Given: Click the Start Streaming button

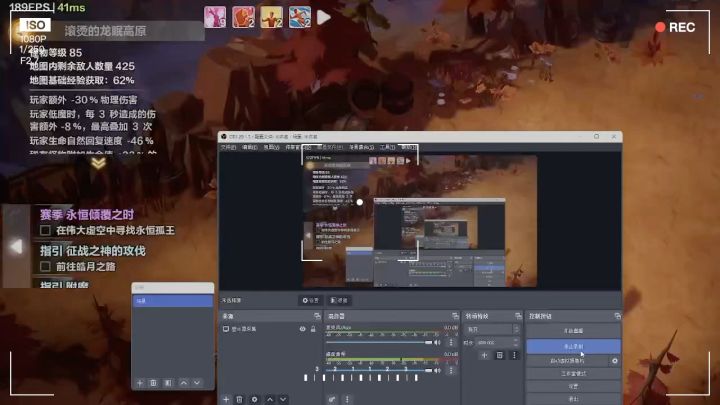Looking at the screenshot, I should coord(573,331).
